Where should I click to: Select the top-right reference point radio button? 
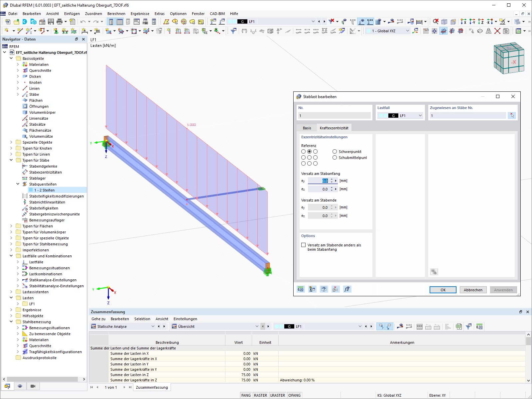pos(316,152)
